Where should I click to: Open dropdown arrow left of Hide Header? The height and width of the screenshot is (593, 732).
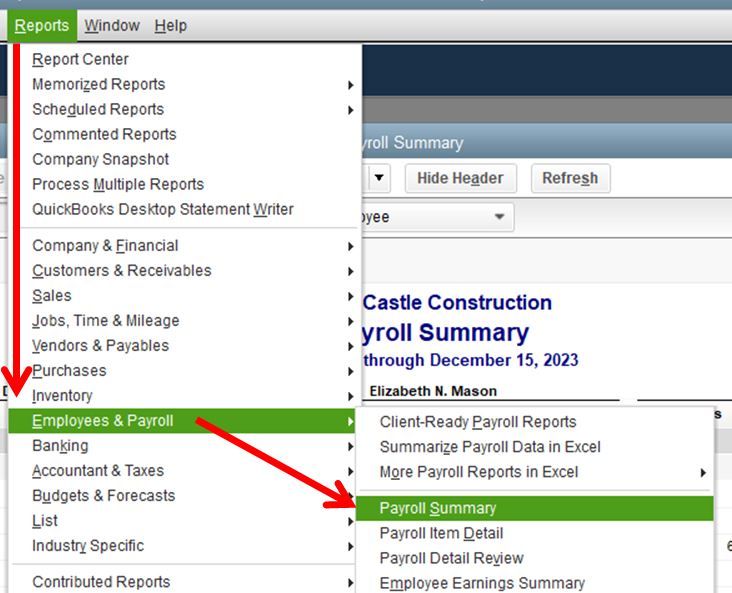(379, 178)
